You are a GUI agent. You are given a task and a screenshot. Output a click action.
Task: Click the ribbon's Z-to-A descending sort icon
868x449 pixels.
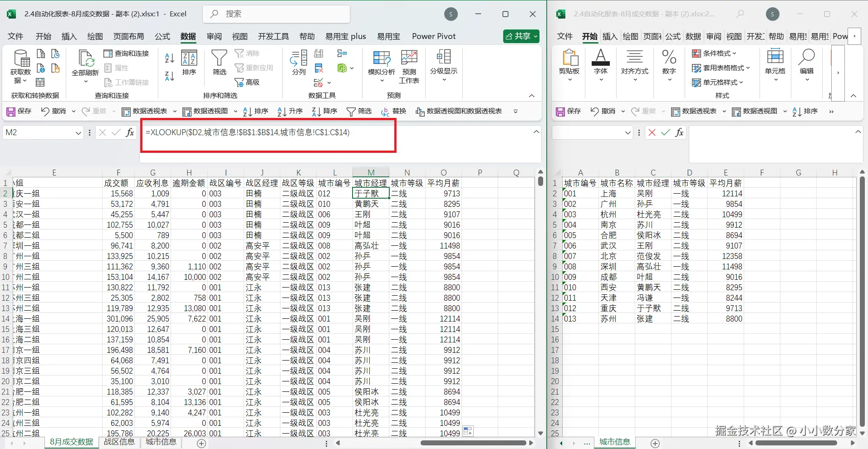click(170, 76)
